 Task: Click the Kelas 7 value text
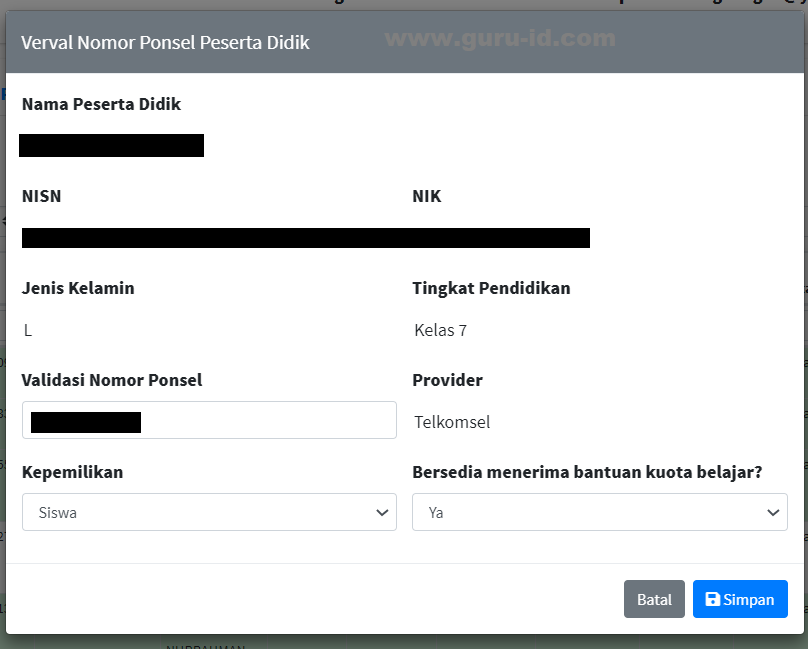click(x=440, y=330)
